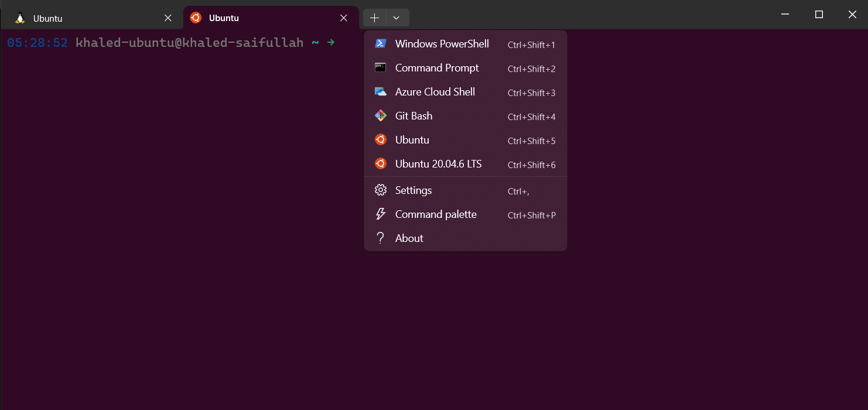Viewport: 868px width, 410px height.
Task: Click the Ubuntu logo on active tab
Action: 196,18
